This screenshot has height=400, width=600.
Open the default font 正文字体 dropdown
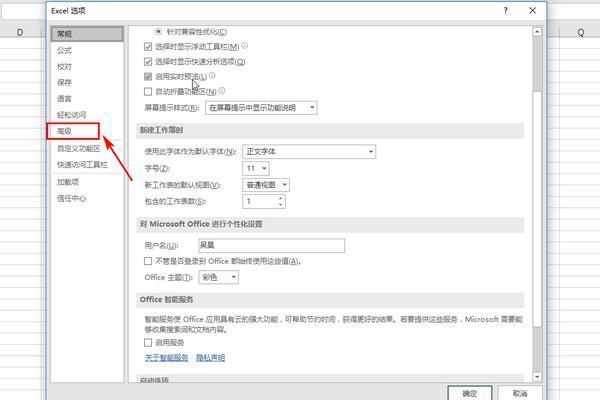(x=309, y=152)
